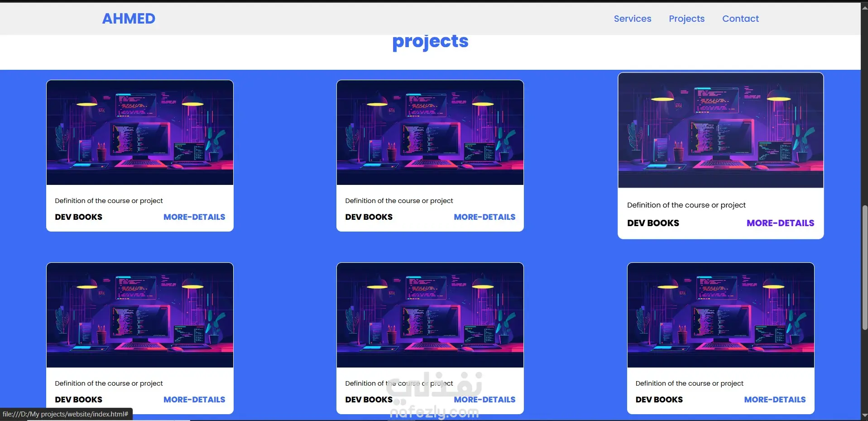
Task: Click MORE-DETAILS on the bottom-middle card
Action: point(484,400)
